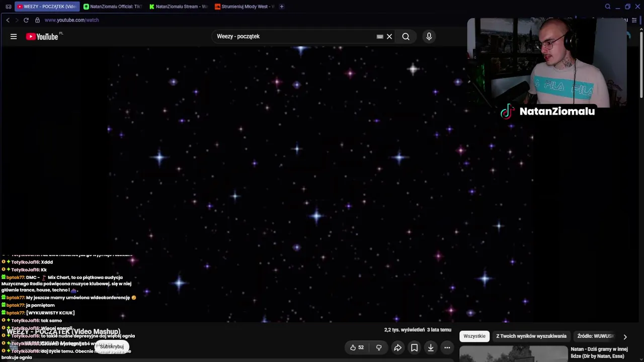
Task: Click chat message '[WYKURWISTY KCIUK]'
Action: tap(50, 313)
